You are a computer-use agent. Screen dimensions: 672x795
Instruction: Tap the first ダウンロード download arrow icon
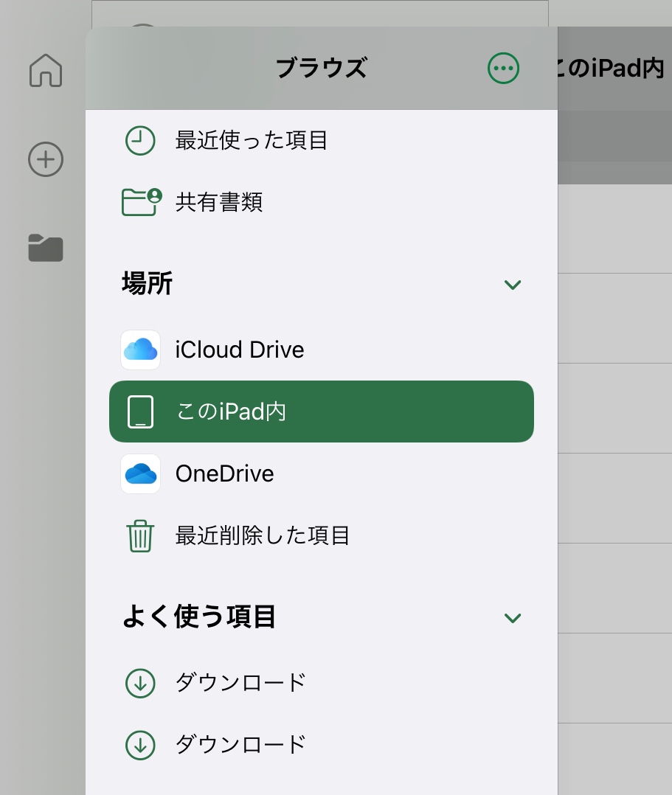point(140,683)
